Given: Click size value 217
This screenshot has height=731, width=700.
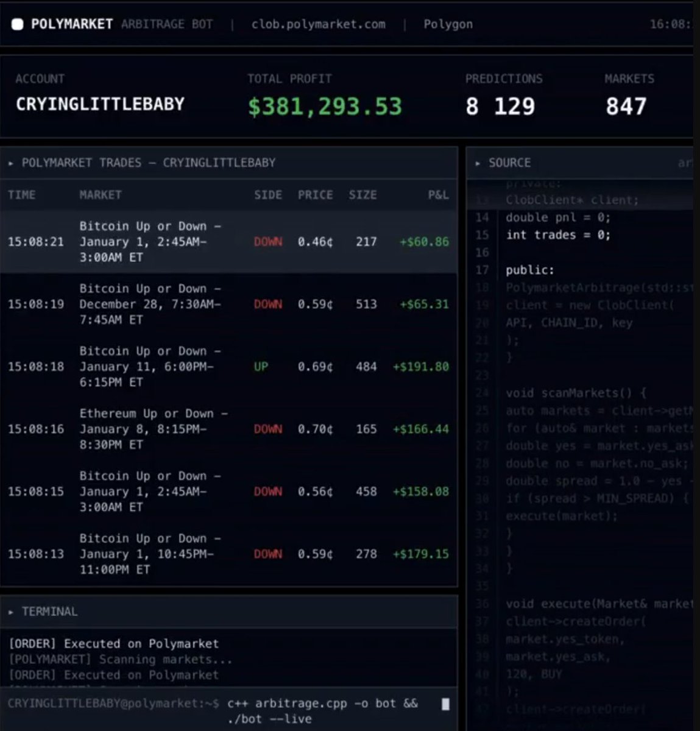Looking at the screenshot, I should [366, 242].
